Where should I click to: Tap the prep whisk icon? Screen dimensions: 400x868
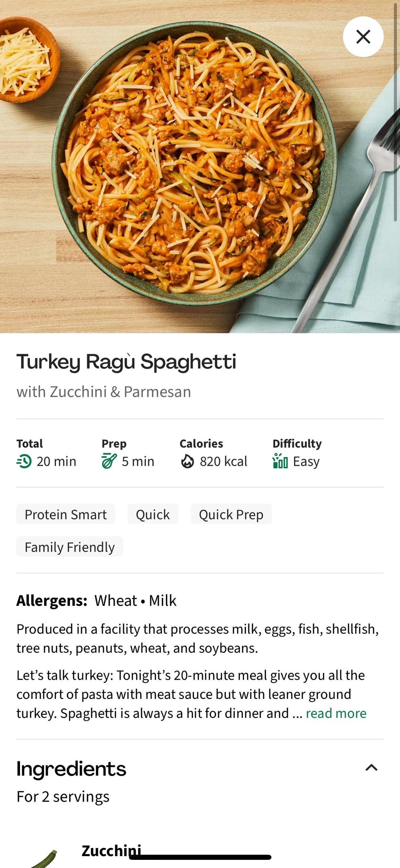tap(109, 461)
